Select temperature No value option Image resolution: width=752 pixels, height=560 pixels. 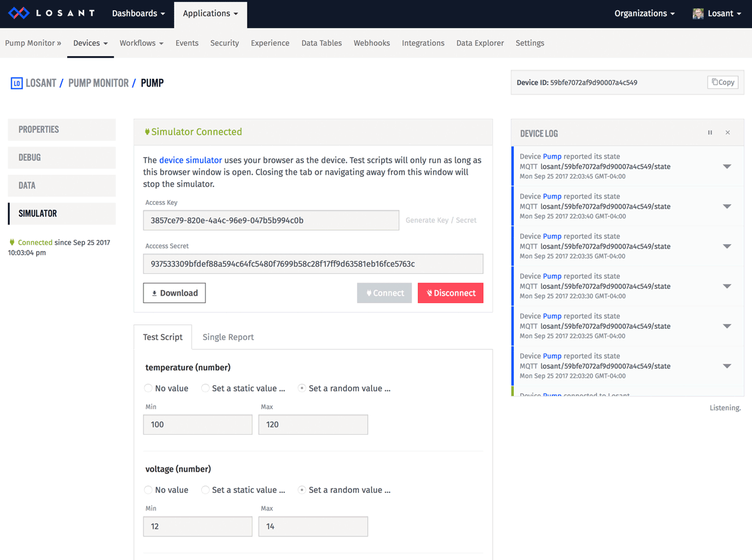point(149,388)
